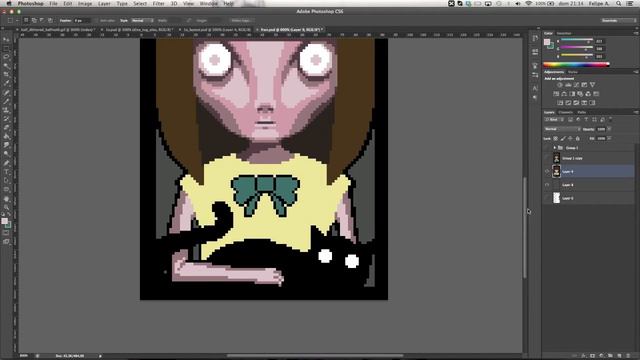Pick a color from the spectrum ramp
640x360 pixels.
pos(576,64)
